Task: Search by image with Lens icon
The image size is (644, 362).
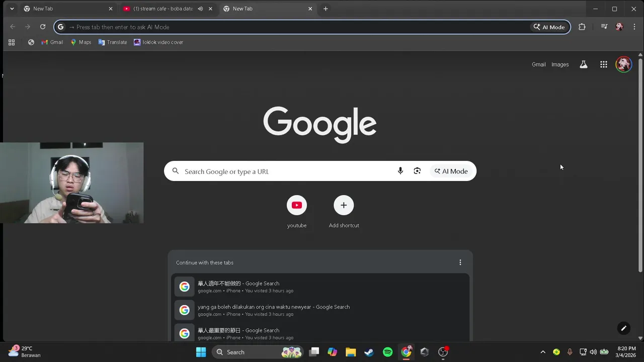Action: point(417,171)
